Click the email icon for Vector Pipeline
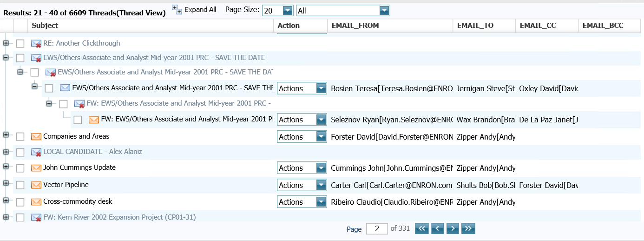644x241 pixels. [x=36, y=185]
